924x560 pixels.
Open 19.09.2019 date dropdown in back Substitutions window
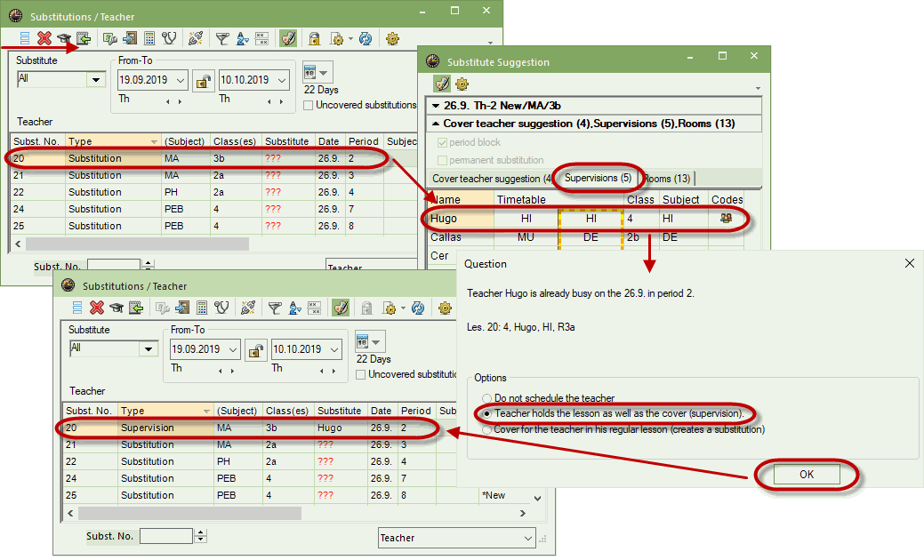tap(181, 80)
